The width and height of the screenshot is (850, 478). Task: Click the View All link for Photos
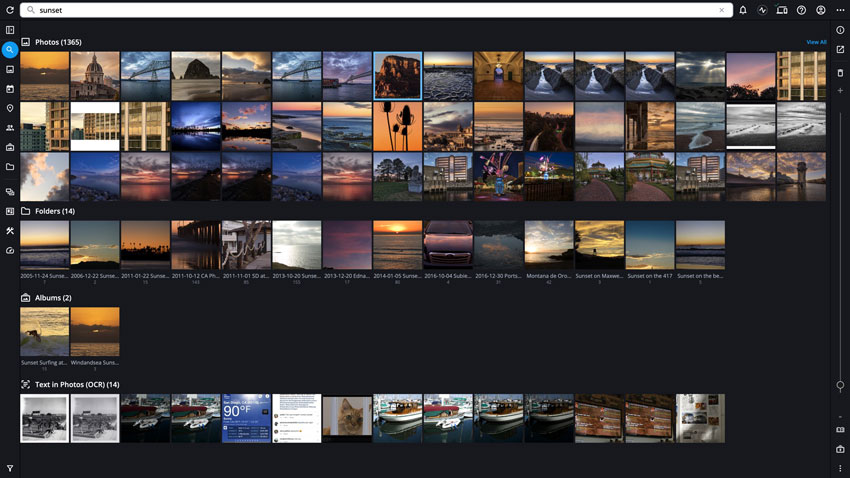click(816, 42)
